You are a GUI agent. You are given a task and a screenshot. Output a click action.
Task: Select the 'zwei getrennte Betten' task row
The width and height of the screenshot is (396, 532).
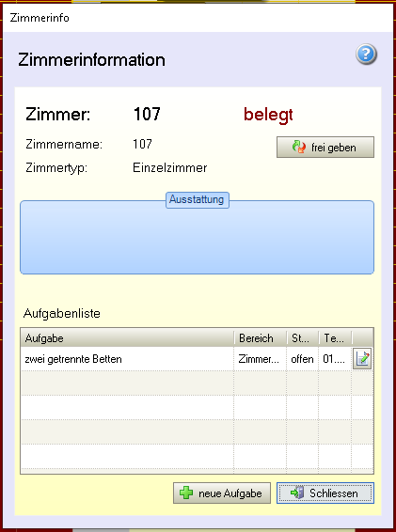coord(197,359)
